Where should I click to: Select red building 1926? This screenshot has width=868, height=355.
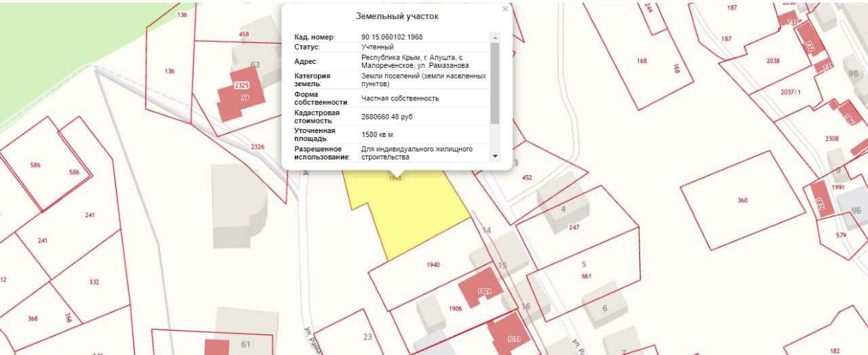(x=482, y=289)
